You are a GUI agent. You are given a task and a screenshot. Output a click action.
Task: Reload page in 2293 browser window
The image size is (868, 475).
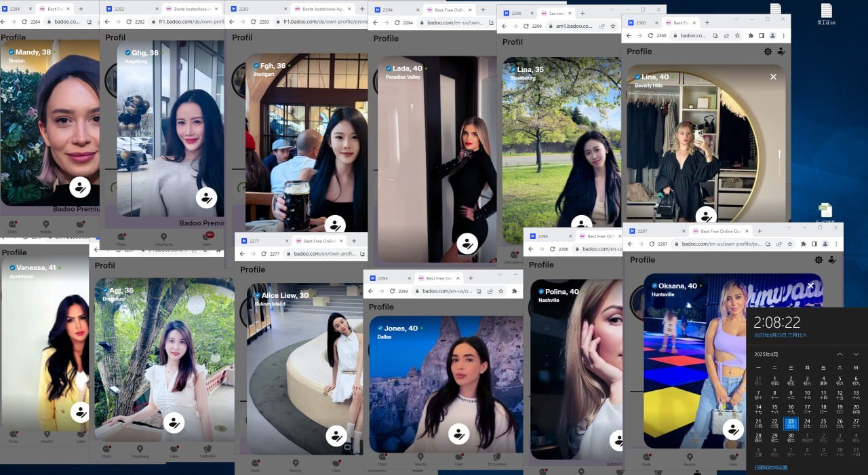[x=392, y=290]
